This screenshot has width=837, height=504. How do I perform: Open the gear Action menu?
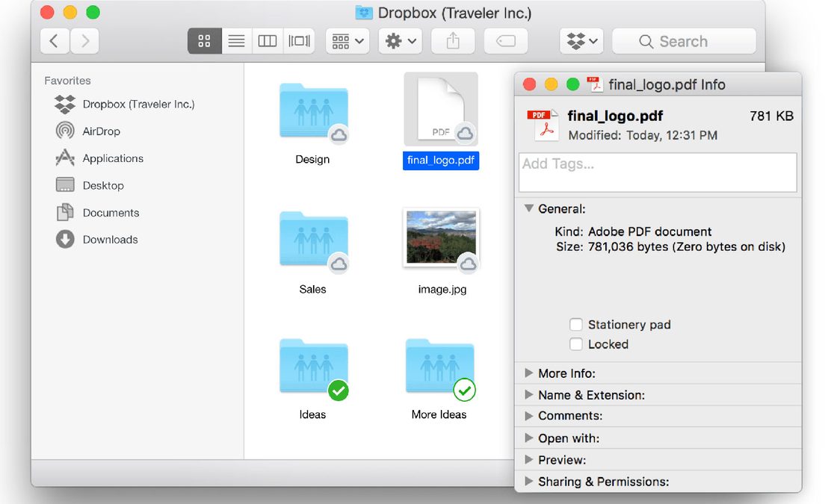401,41
